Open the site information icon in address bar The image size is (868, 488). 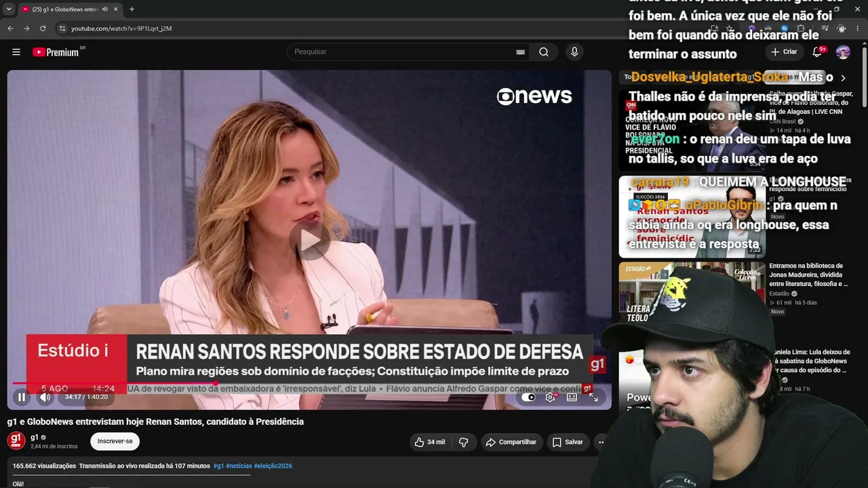[62, 28]
